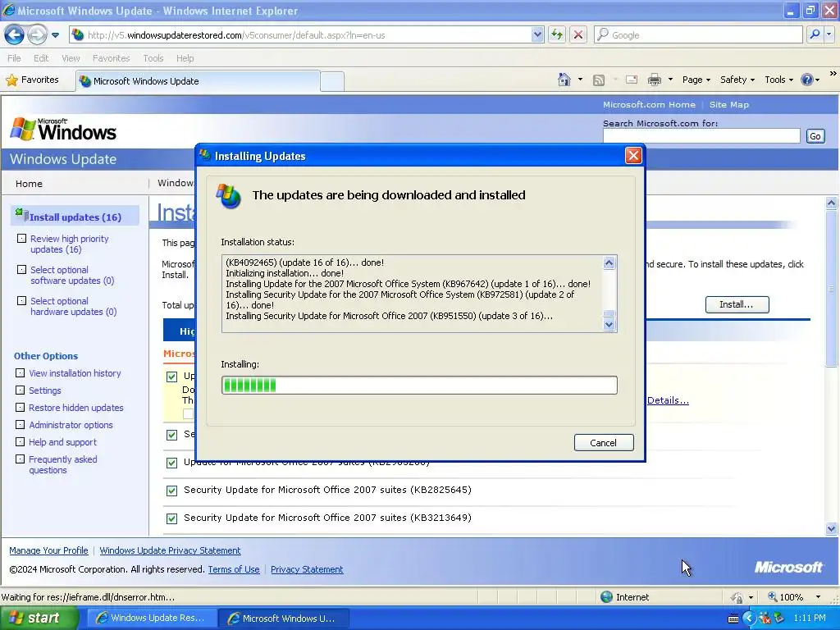Open the Settings option in sidebar
Image resolution: width=840 pixels, height=630 pixels.
coord(45,390)
